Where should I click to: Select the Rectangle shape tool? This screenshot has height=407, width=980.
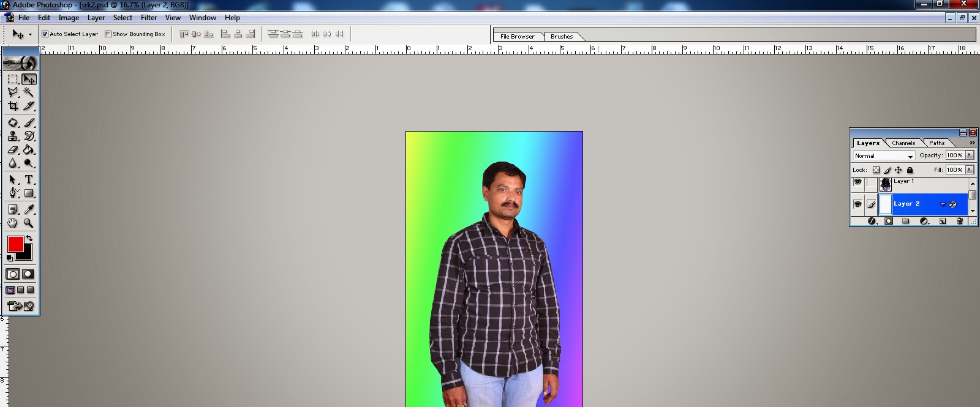coord(29,193)
